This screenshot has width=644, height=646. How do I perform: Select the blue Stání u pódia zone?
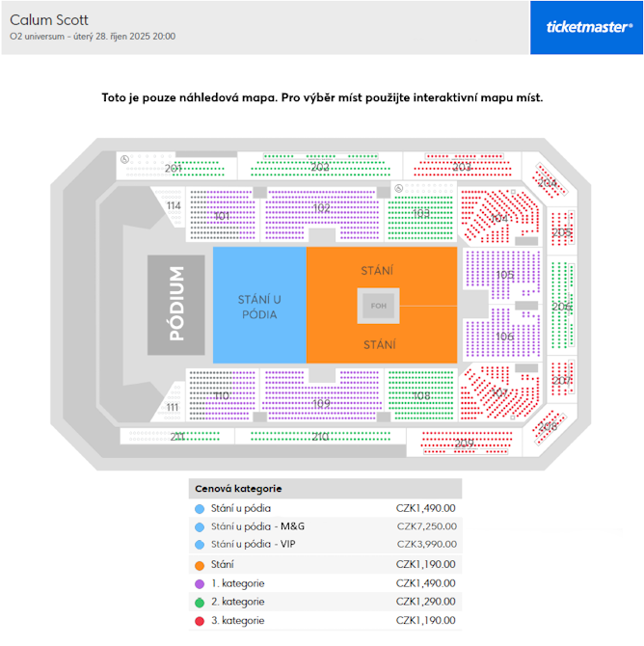(x=259, y=306)
